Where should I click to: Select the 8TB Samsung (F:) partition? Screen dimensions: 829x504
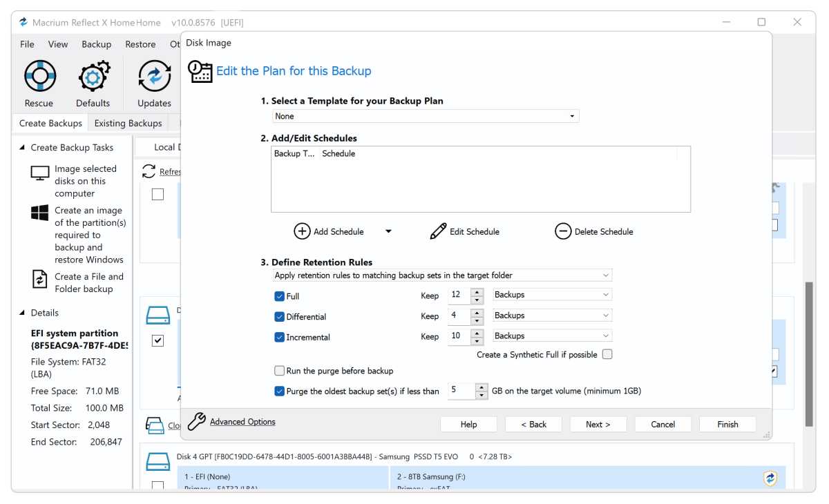[x=587, y=478]
